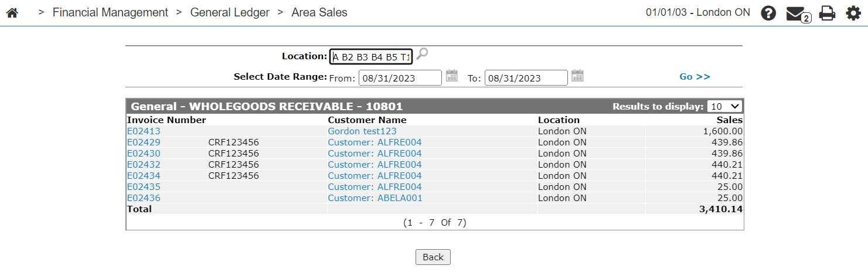Open invoice E02436
Image resolution: width=868 pixels, height=272 pixels.
pos(144,198)
